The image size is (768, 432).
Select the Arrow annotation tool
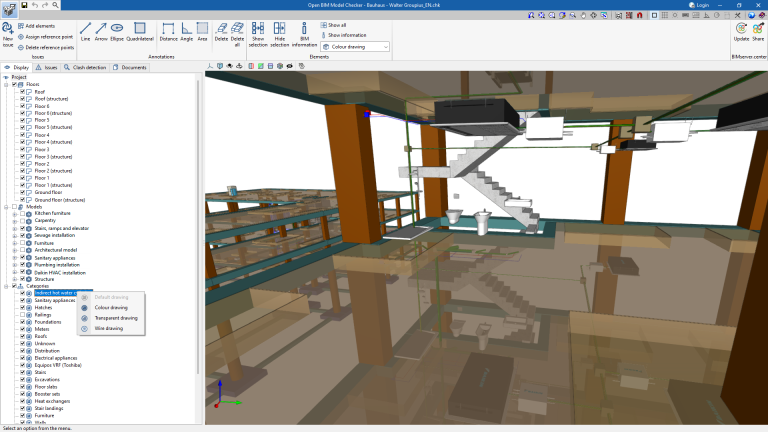tap(101, 32)
